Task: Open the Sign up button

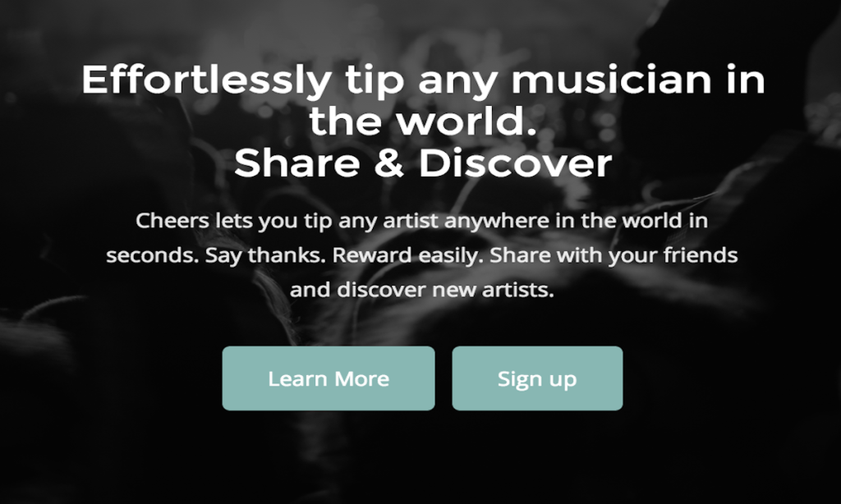Action: pyautogui.click(x=537, y=378)
